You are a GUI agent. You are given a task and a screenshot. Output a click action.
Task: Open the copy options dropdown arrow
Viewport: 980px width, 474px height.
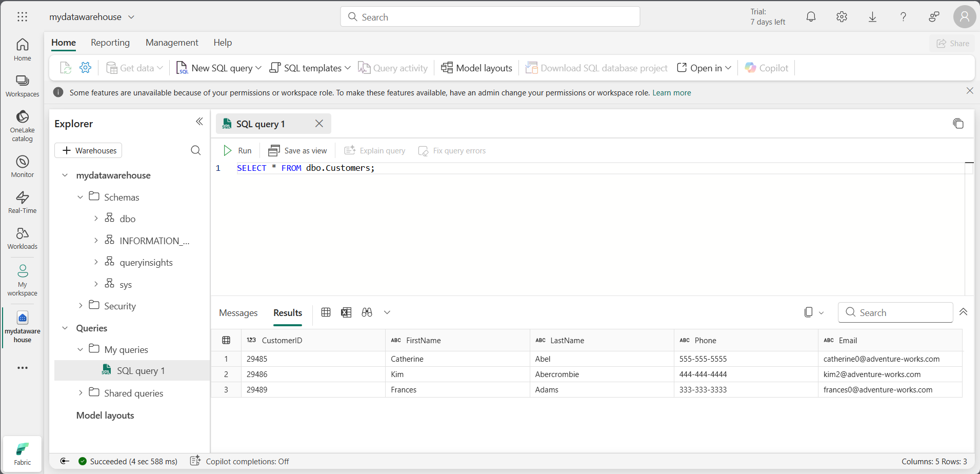pyautogui.click(x=821, y=313)
